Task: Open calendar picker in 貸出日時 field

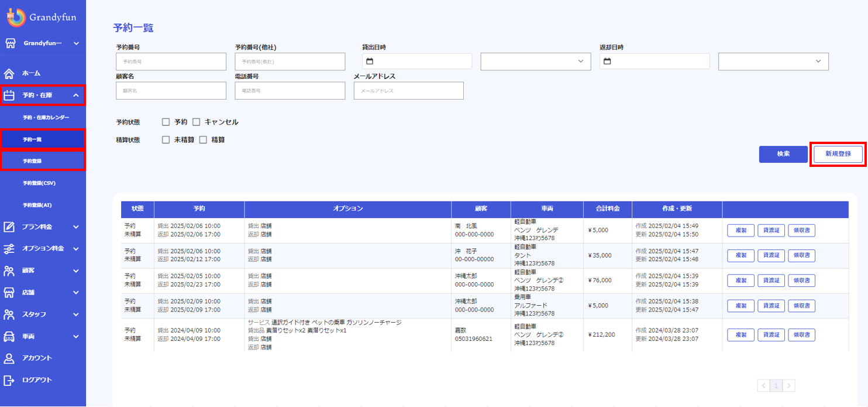Action: pyautogui.click(x=369, y=61)
